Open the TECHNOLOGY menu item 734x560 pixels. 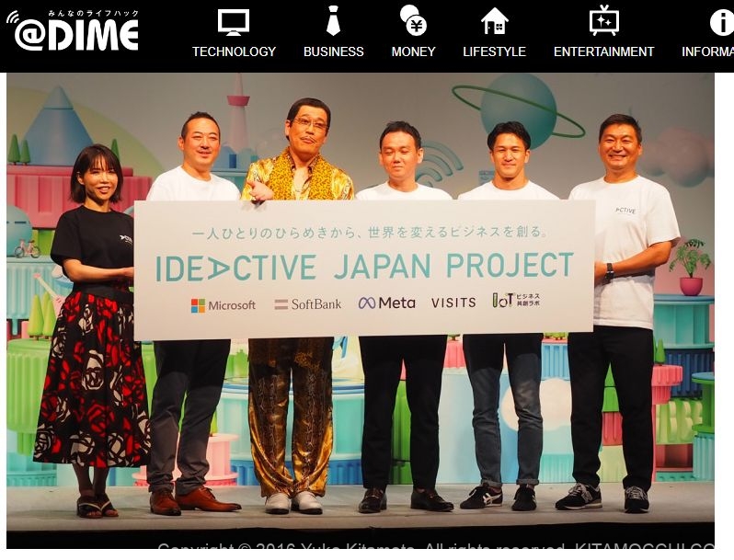pos(234,51)
